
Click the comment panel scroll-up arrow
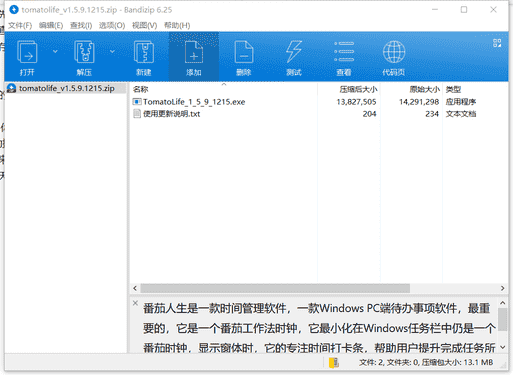[x=503, y=303]
